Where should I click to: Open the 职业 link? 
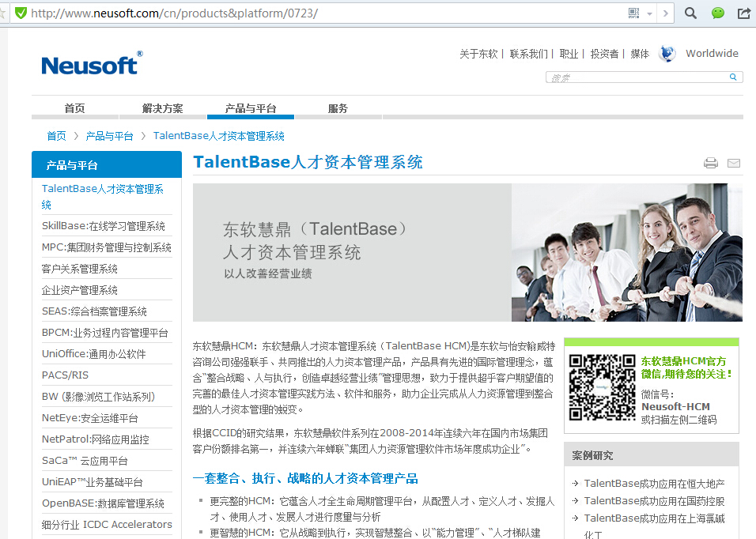coord(569,54)
